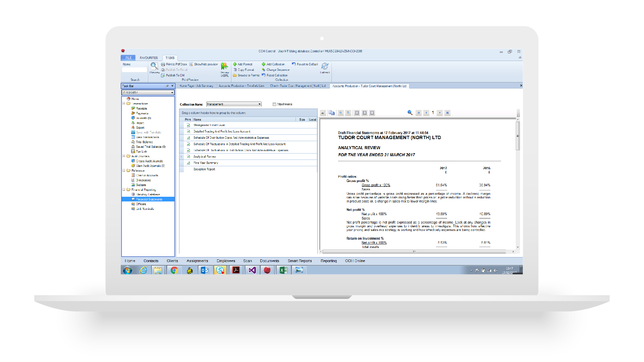Click Revert to Default button

click(305, 64)
